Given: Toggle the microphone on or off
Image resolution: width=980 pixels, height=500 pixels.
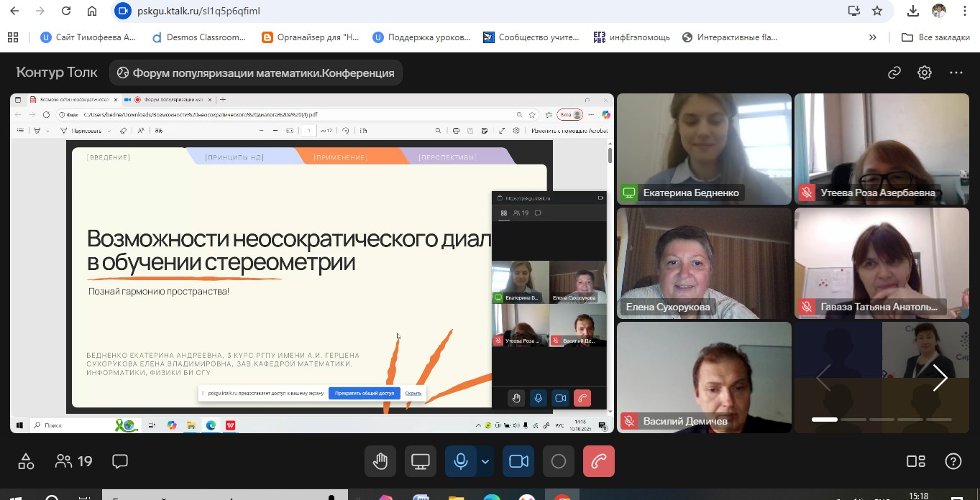Looking at the screenshot, I should (x=460, y=461).
